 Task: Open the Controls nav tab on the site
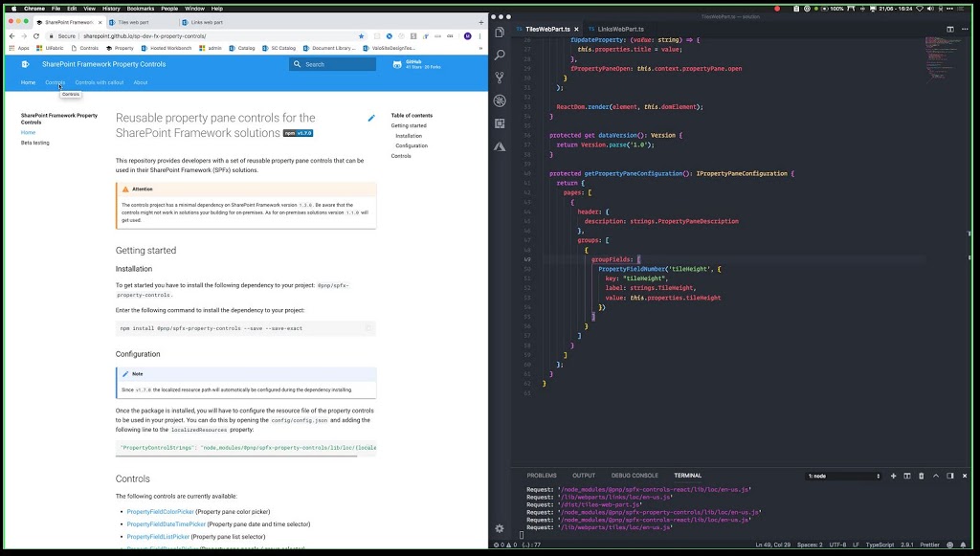pyautogui.click(x=55, y=82)
